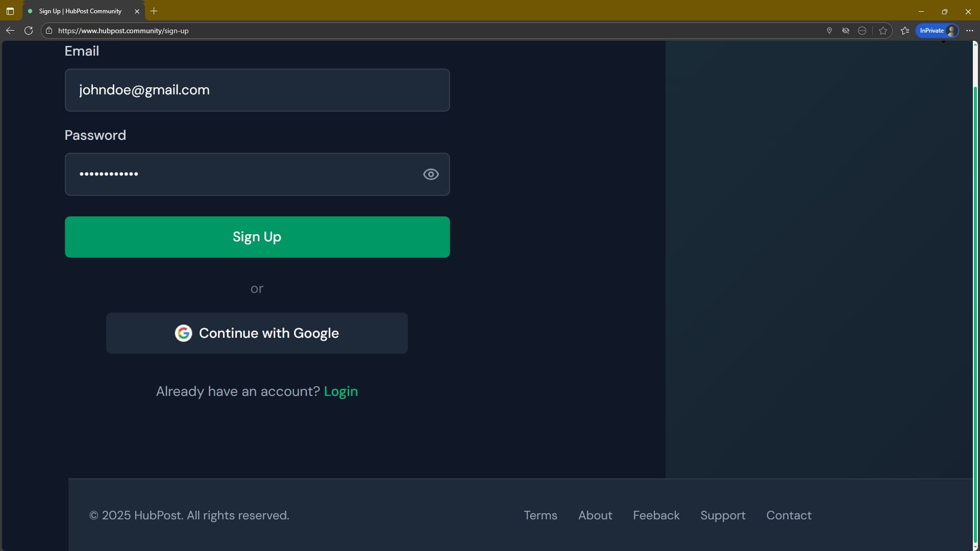Open tab actions menu icon
Viewport: 980px width, 551px height.
10,11
